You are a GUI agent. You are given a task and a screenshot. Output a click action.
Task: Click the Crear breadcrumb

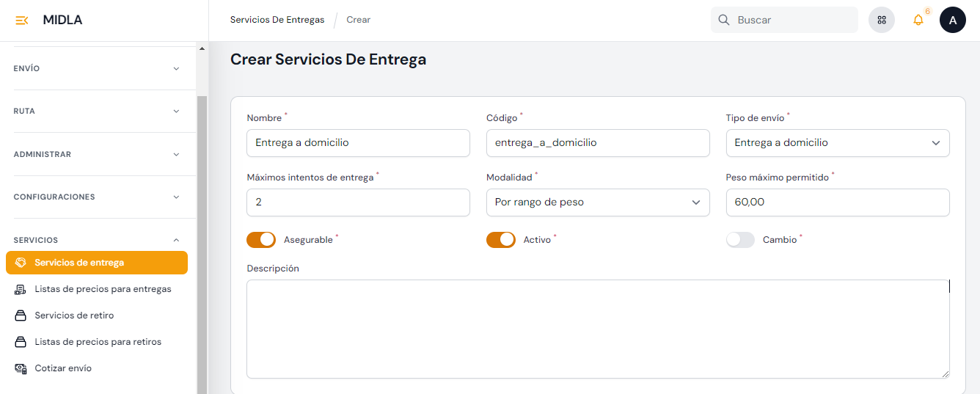359,20
